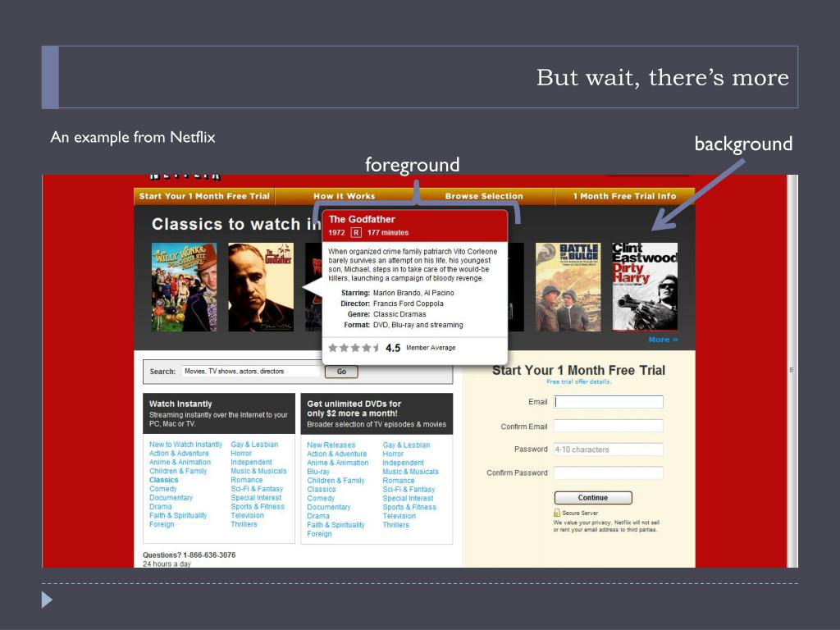Open 1 Month Free Trial Info tab

click(624, 196)
